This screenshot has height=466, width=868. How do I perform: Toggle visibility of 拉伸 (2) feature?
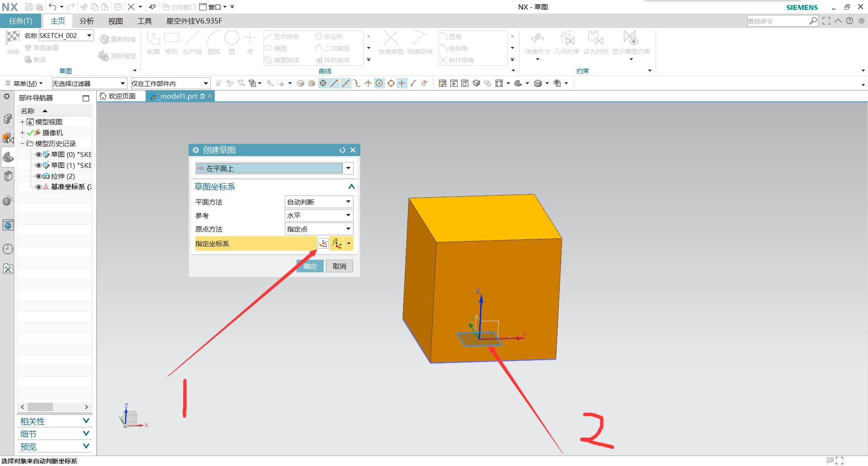click(x=38, y=176)
